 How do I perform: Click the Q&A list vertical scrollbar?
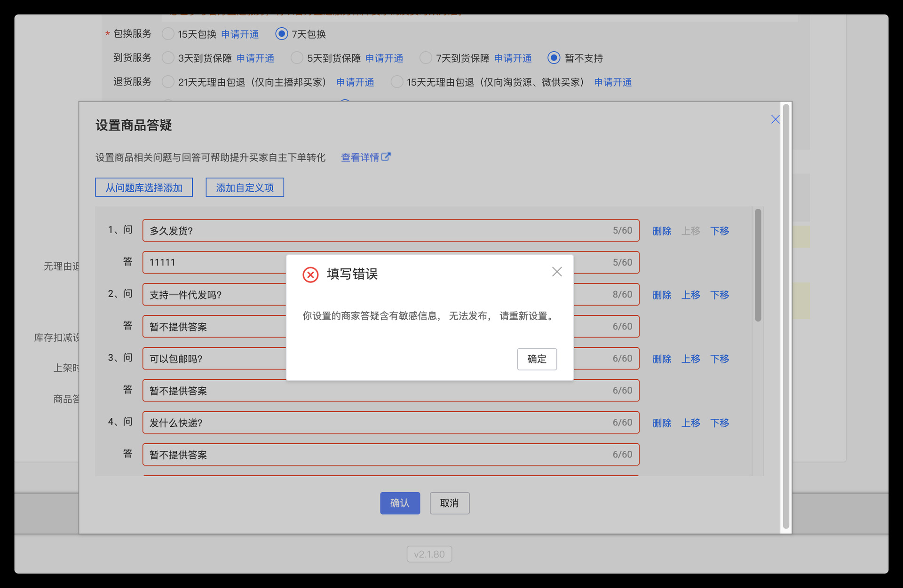758,266
